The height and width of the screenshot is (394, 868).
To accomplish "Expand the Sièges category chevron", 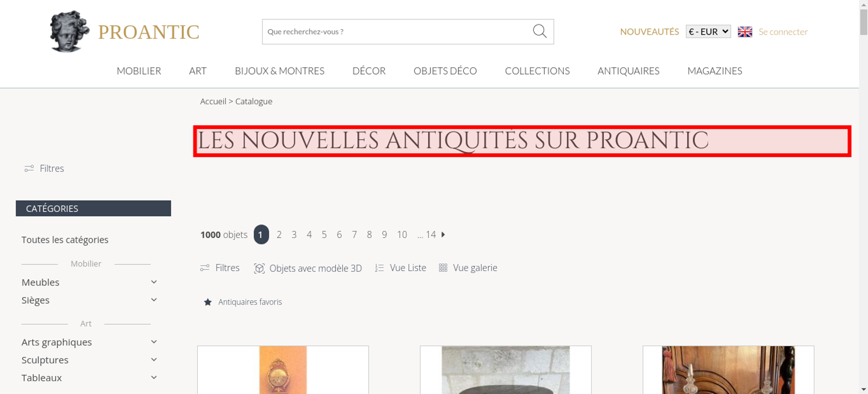I will click(x=154, y=300).
